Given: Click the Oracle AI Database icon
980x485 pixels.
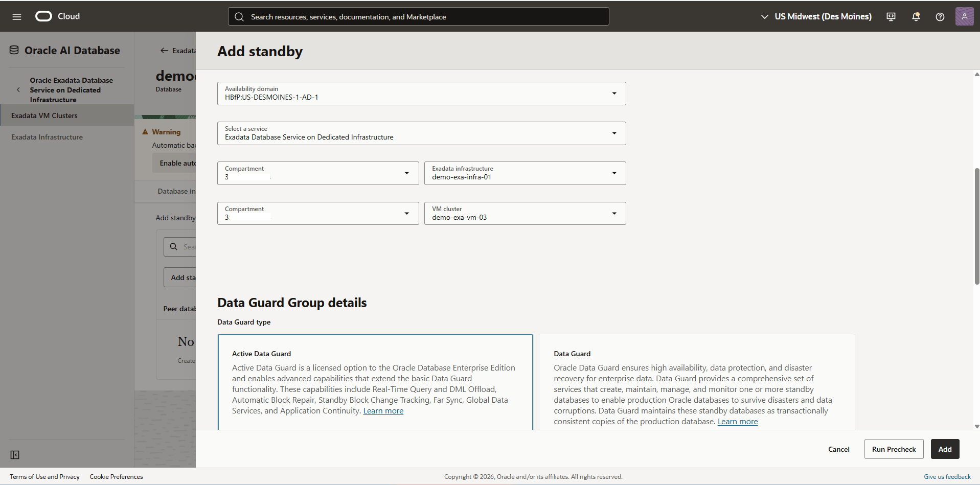Looking at the screenshot, I should tap(13, 49).
